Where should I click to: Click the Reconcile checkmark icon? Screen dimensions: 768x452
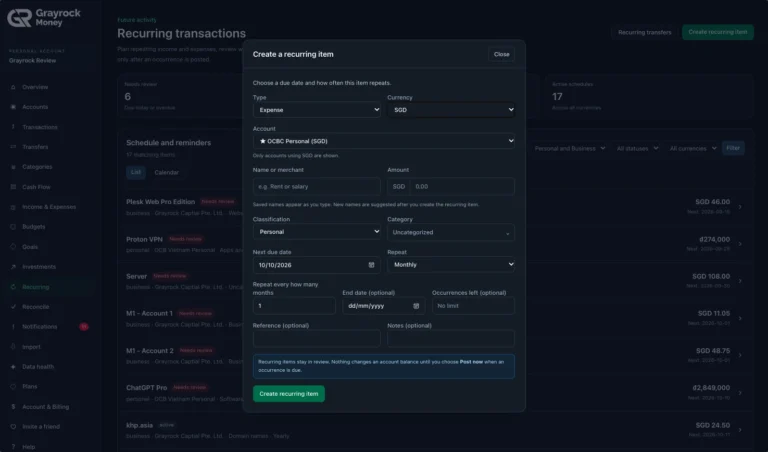(x=13, y=307)
